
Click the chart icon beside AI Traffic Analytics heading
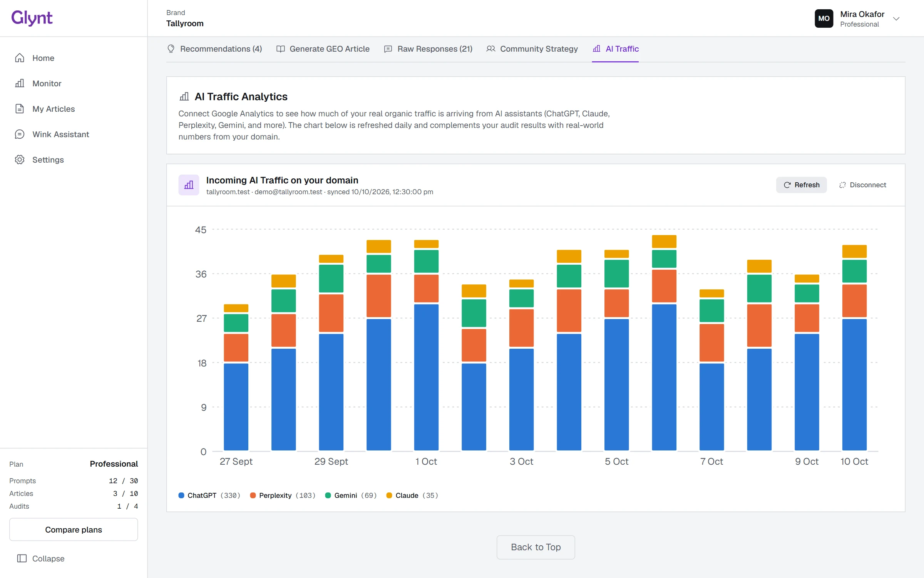click(184, 96)
